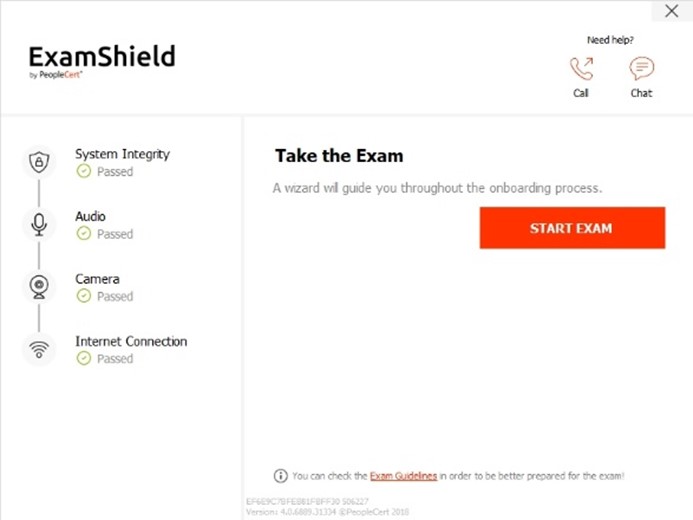Click the Camera webcam icon
Image resolution: width=693 pixels, height=520 pixels.
[39, 287]
